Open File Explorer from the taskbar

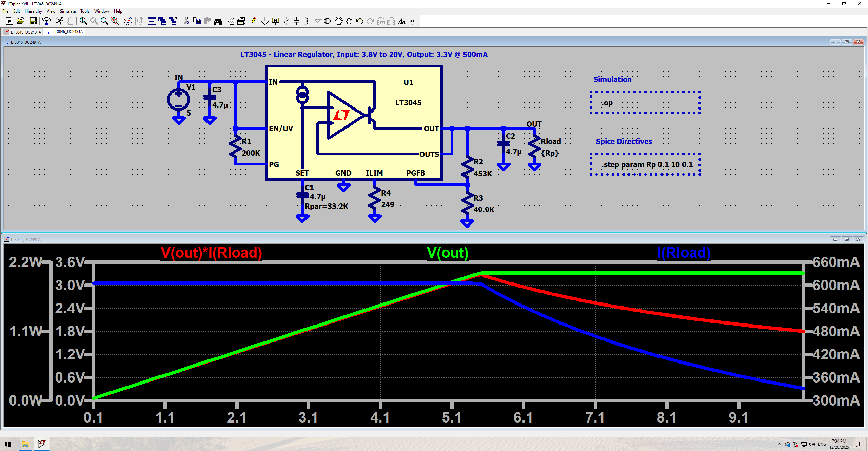coord(25,444)
